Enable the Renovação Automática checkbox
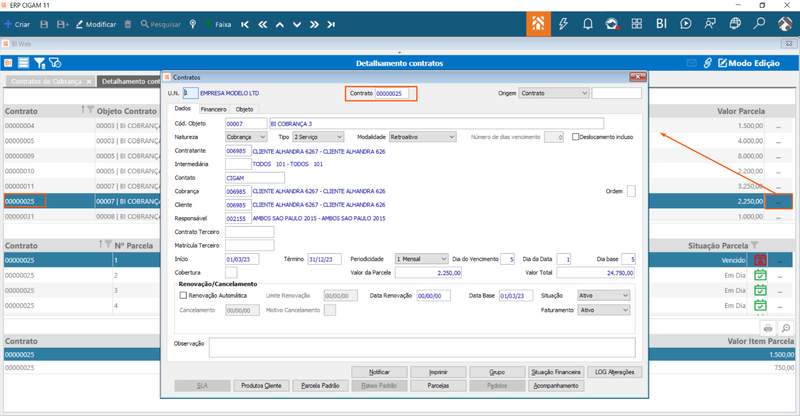This screenshot has width=800, height=416. [183, 295]
